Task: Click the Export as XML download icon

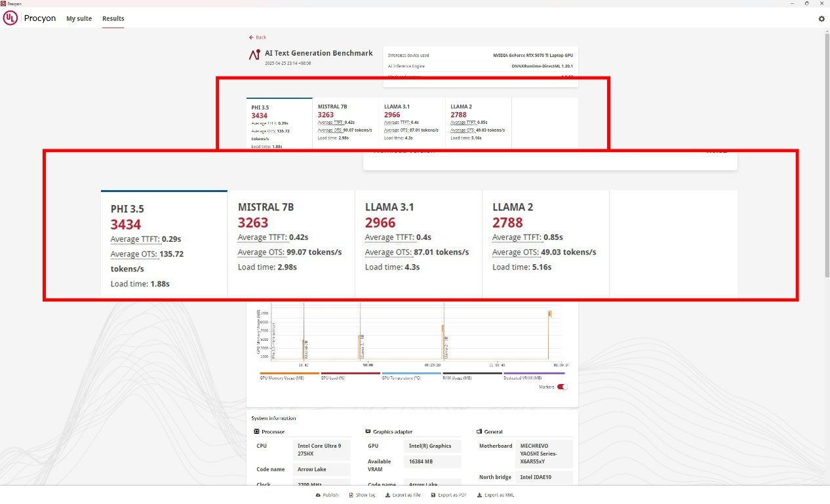Action: [479, 495]
